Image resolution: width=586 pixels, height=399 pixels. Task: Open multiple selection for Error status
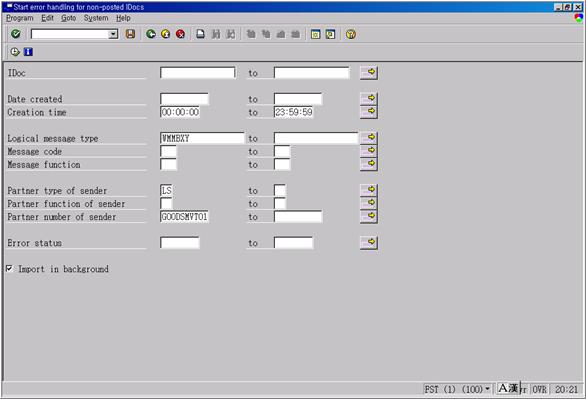coord(369,242)
